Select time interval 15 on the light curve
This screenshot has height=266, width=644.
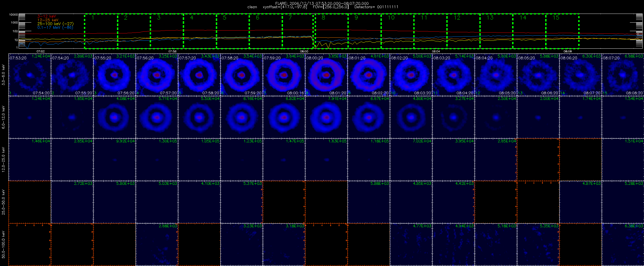tap(562, 31)
